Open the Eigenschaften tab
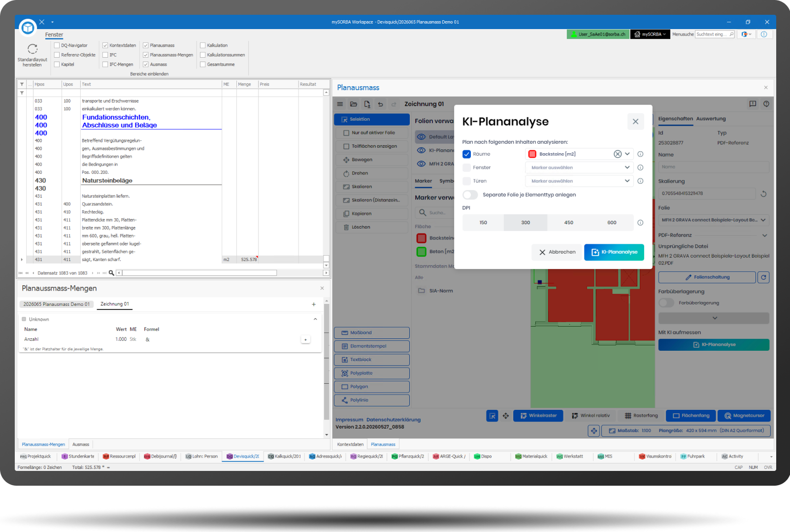 coord(675,119)
